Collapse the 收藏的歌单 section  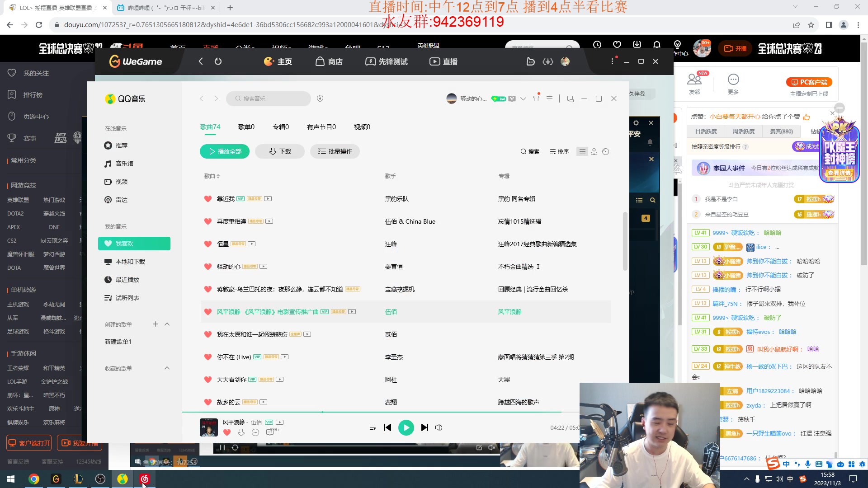(167, 368)
